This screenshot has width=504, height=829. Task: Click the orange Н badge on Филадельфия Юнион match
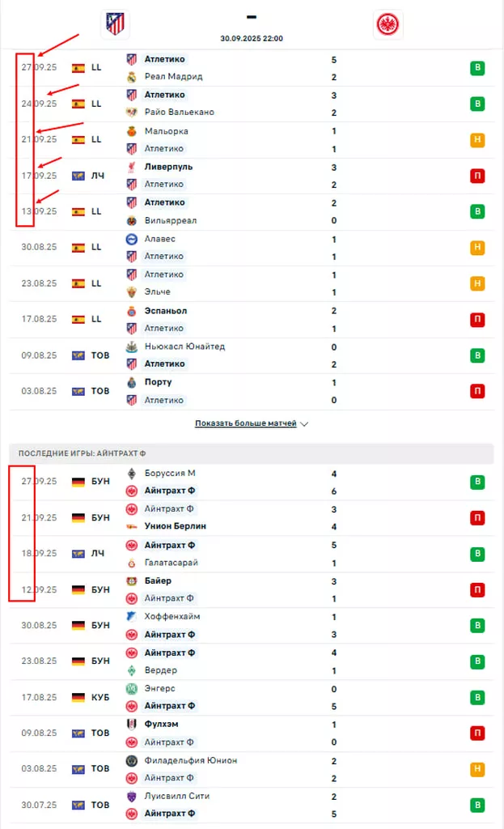point(477,769)
